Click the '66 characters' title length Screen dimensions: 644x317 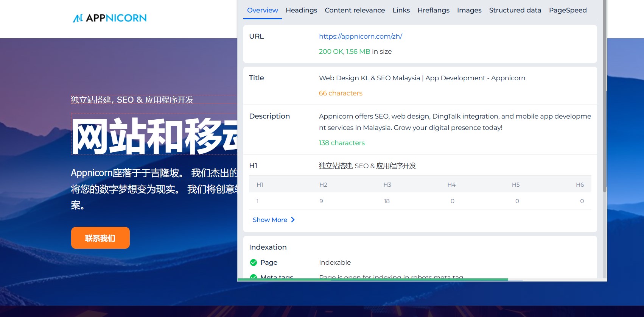point(341,93)
